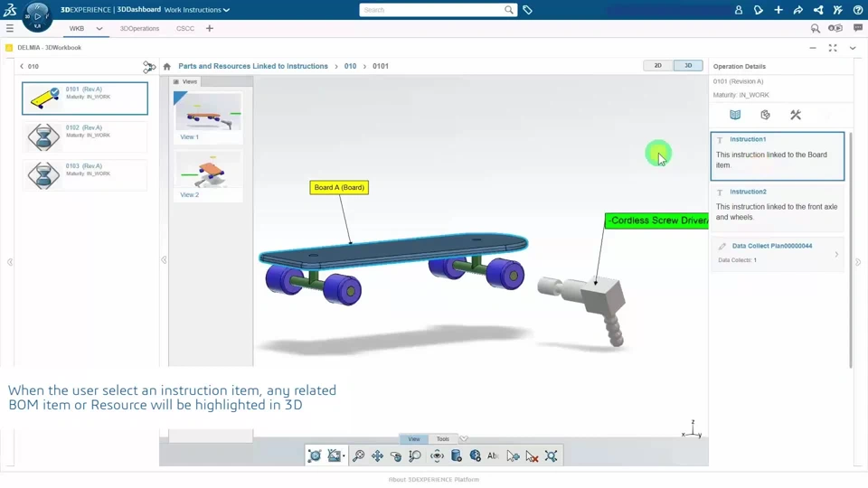Open the hamburger menu beside the tabs
The height and width of the screenshot is (488, 868).
[9, 28]
